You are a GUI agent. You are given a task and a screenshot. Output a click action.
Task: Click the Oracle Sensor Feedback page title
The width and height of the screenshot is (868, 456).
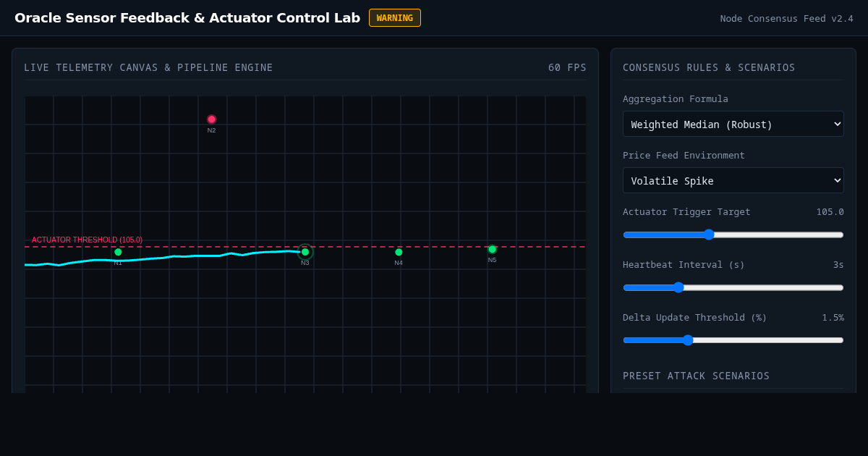click(187, 18)
